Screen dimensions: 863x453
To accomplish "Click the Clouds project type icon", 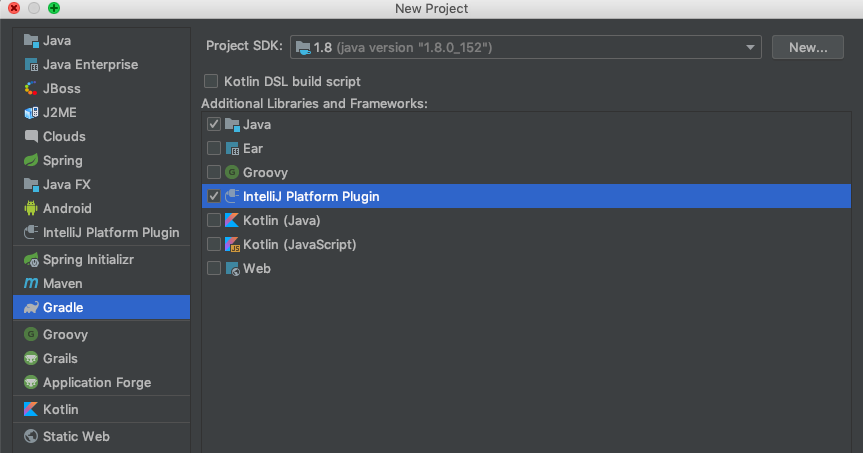I will pos(30,137).
